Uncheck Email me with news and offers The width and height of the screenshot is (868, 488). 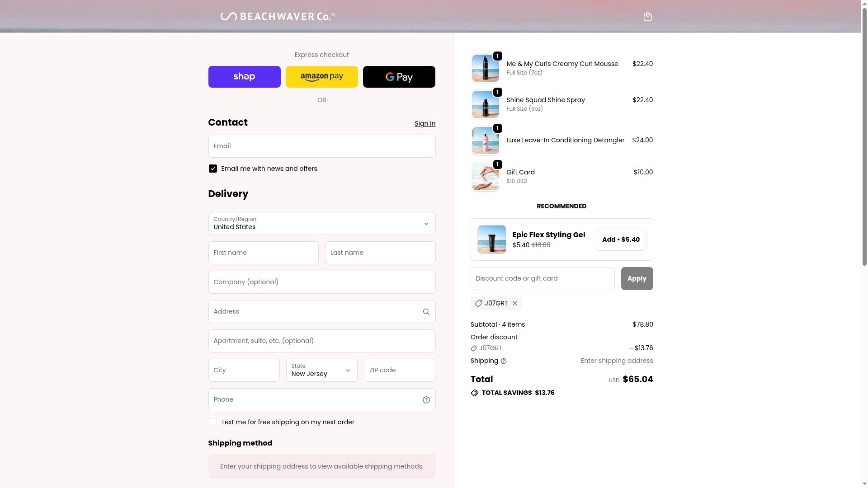[x=213, y=169]
